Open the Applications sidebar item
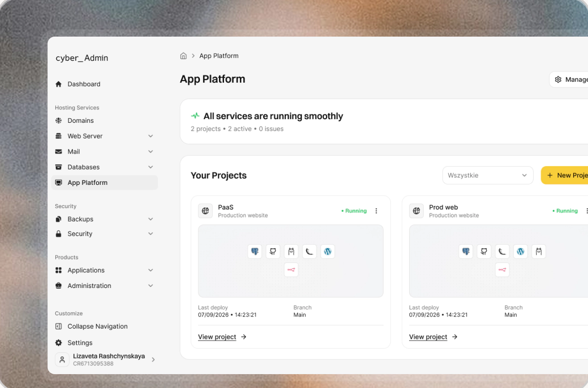Image resolution: width=588 pixels, height=388 pixels. click(104, 270)
